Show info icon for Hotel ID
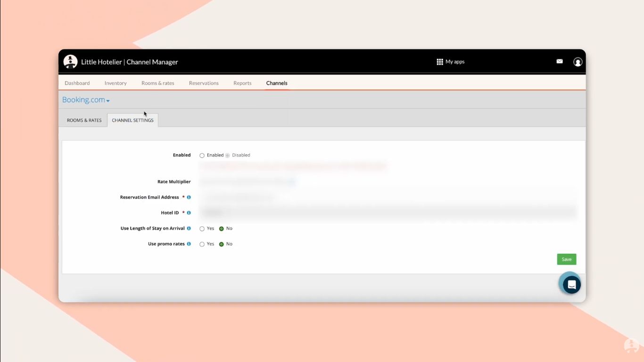 point(189,213)
